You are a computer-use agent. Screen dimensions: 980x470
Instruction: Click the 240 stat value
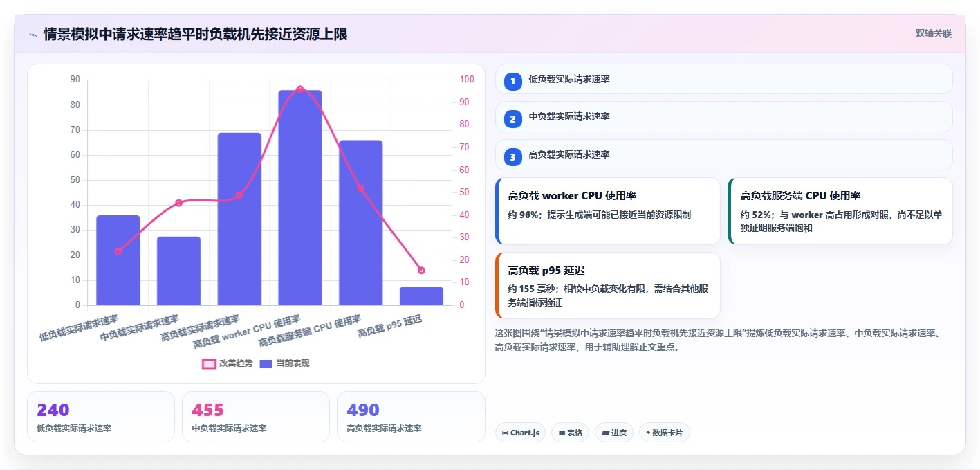[53, 410]
